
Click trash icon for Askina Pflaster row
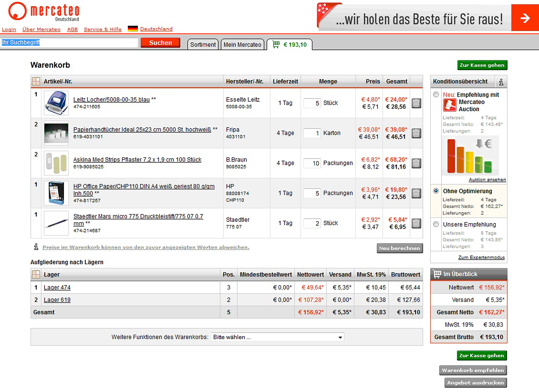coord(416,163)
